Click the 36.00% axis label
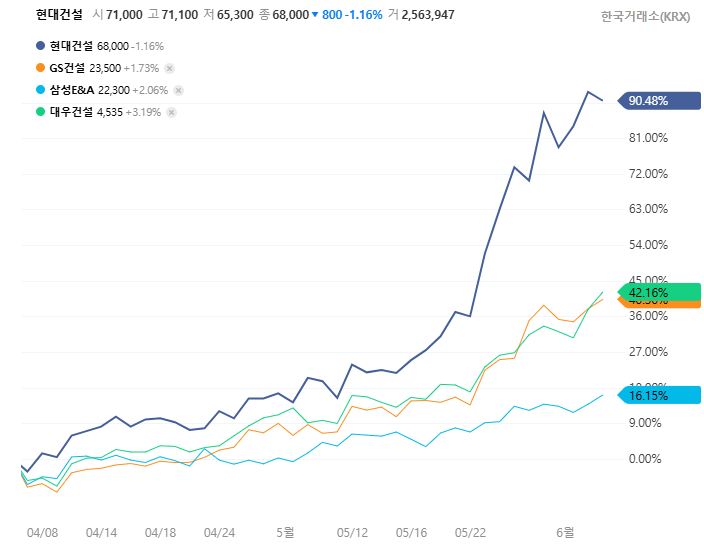Viewport: 704px width, 544px height. pos(648,316)
